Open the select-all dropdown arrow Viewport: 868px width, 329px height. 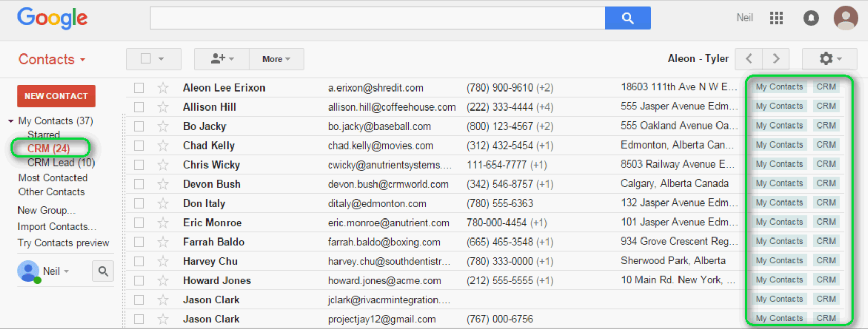click(161, 59)
